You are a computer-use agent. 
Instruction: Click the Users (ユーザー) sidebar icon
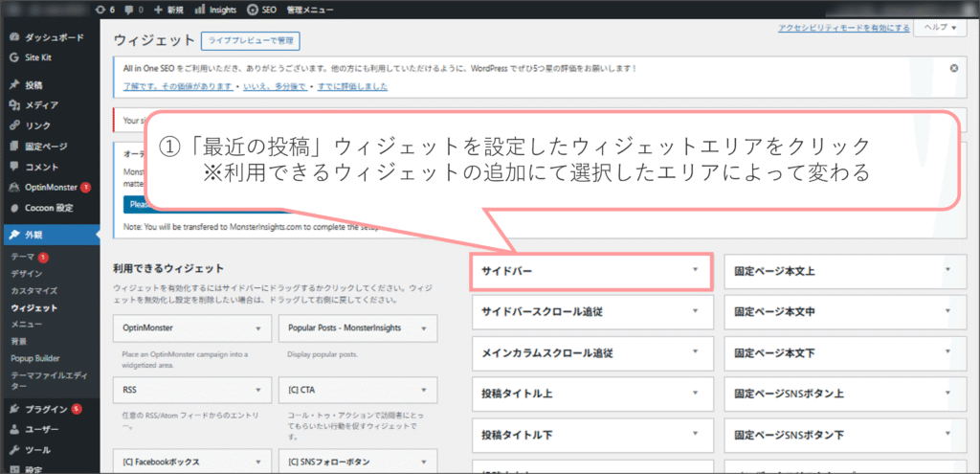coord(14,429)
